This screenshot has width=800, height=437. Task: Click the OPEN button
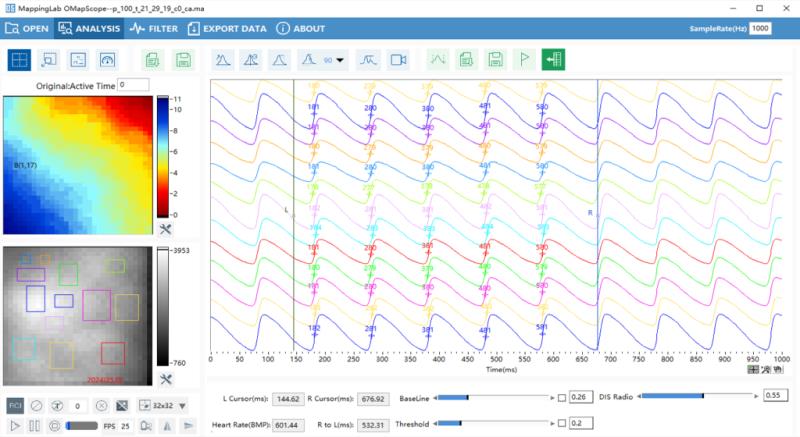pos(27,29)
